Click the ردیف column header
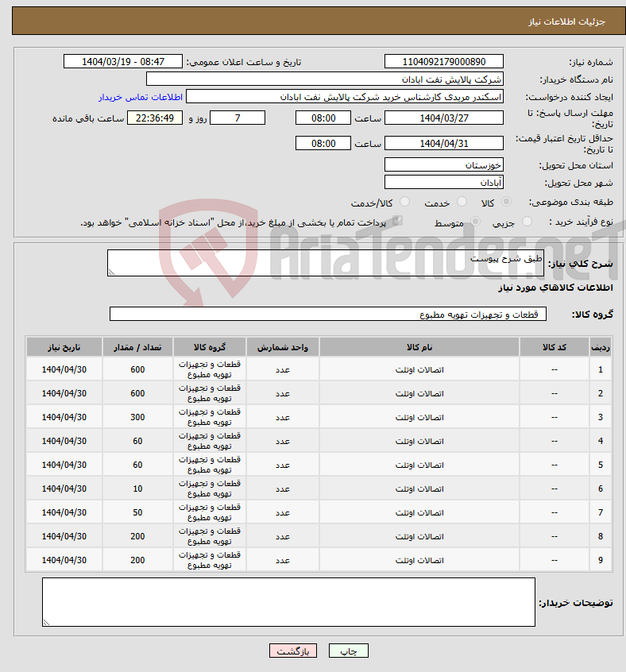626x672 pixels. [601, 347]
